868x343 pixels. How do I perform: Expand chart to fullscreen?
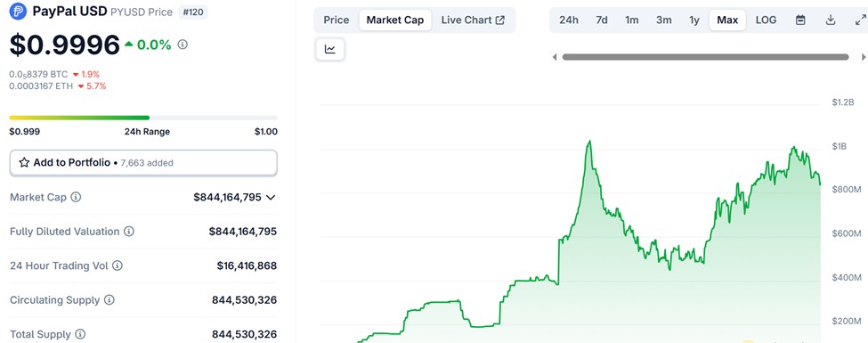point(860,20)
